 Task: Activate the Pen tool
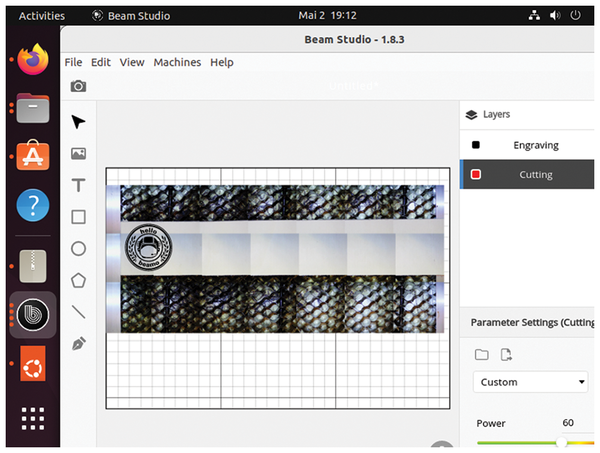(79, 344)
